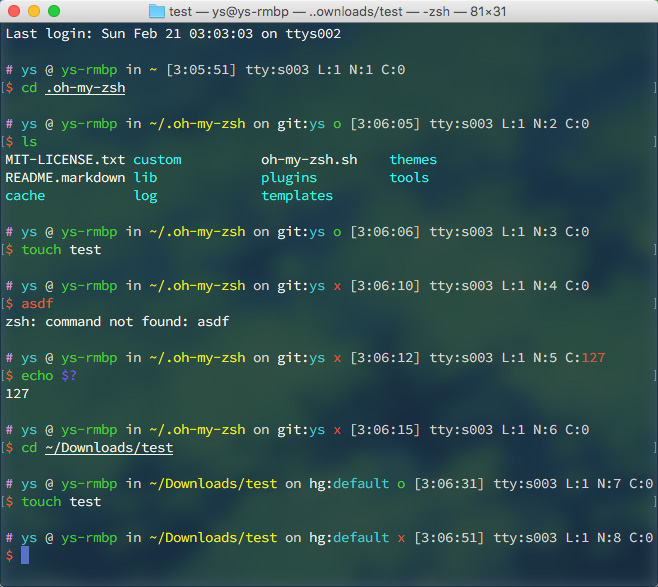The width and height of the screenshot is (658, 587).
Task: Minimize the terminal using the yellow button
Action: pyautogui.click(x=34, y=11)
